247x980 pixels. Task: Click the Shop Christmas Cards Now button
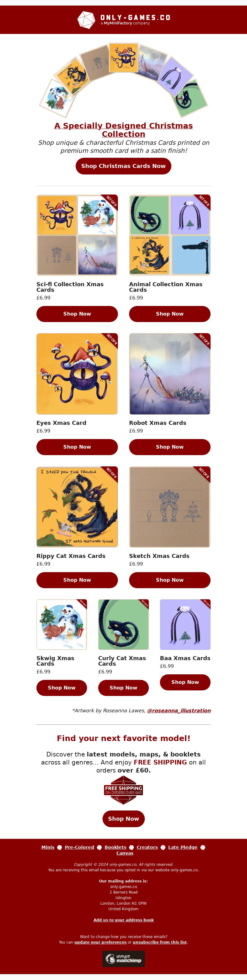pos(123,166)
